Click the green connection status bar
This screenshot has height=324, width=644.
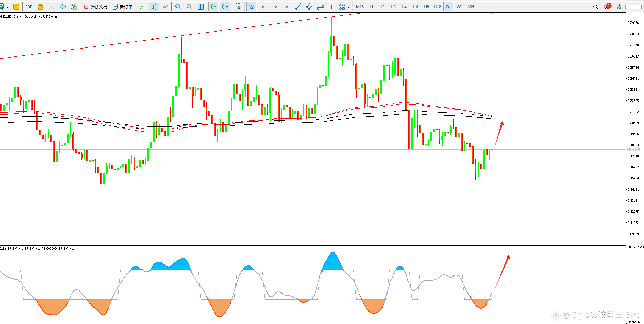(633, 7)
